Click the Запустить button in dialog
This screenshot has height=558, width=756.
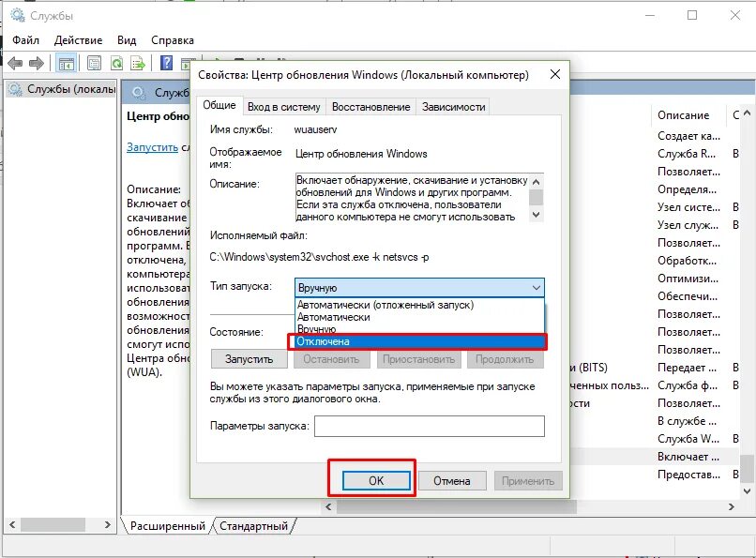(x=249, y=359)
